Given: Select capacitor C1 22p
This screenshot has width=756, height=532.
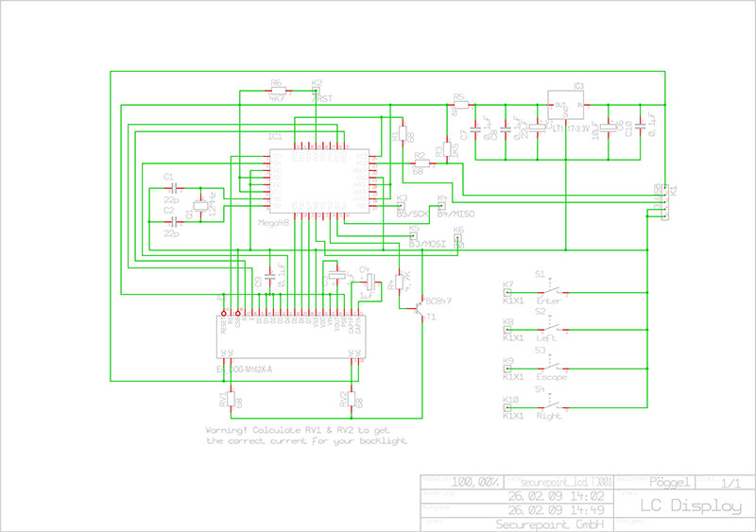Looking at the screenshot, I should [174, 188].
